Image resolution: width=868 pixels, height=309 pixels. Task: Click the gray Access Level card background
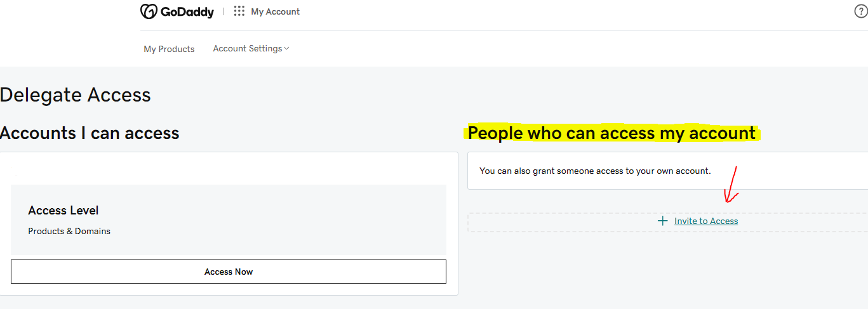click(x=229, y=220)
